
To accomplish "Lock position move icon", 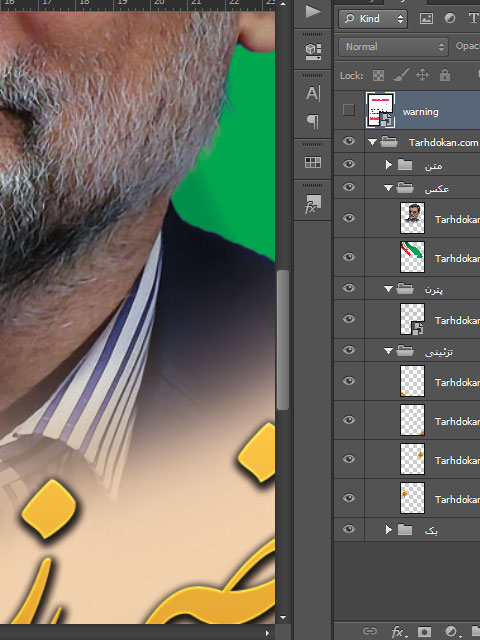I will [422, 75].
